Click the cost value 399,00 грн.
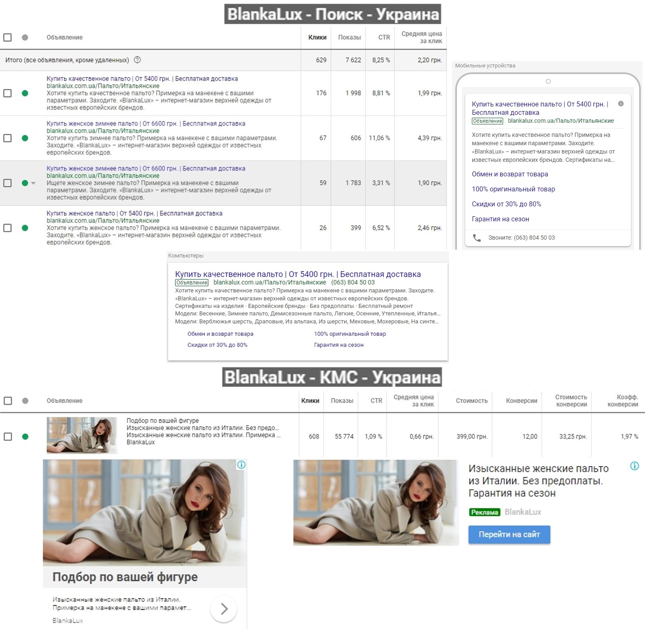The height and width of the screenshot is (644, 645). point(472,437)
